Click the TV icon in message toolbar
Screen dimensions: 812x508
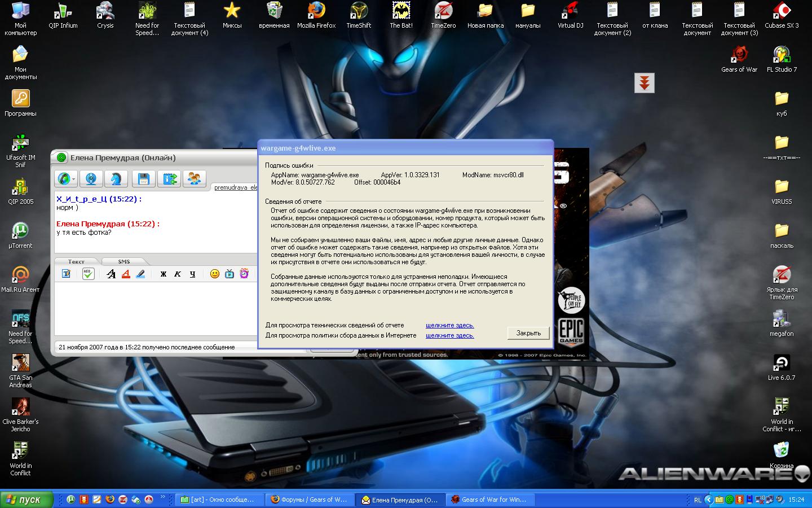tap(230, 274)
